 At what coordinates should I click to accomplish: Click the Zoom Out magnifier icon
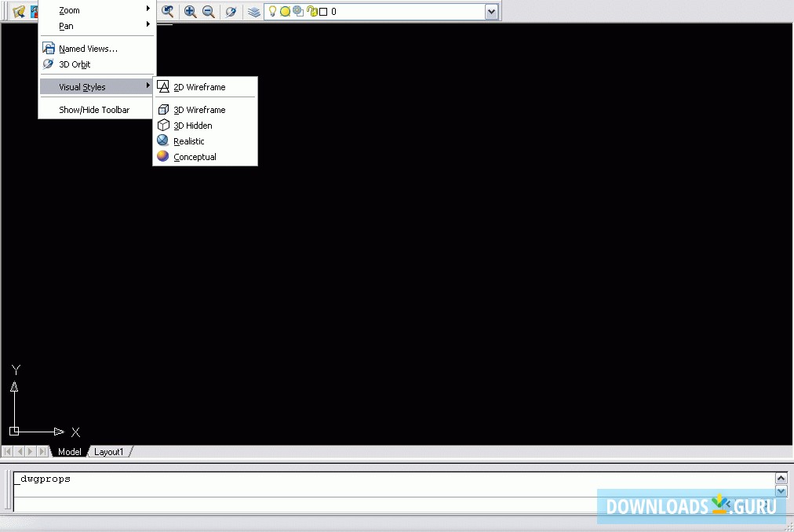click(x=207, y=11)
